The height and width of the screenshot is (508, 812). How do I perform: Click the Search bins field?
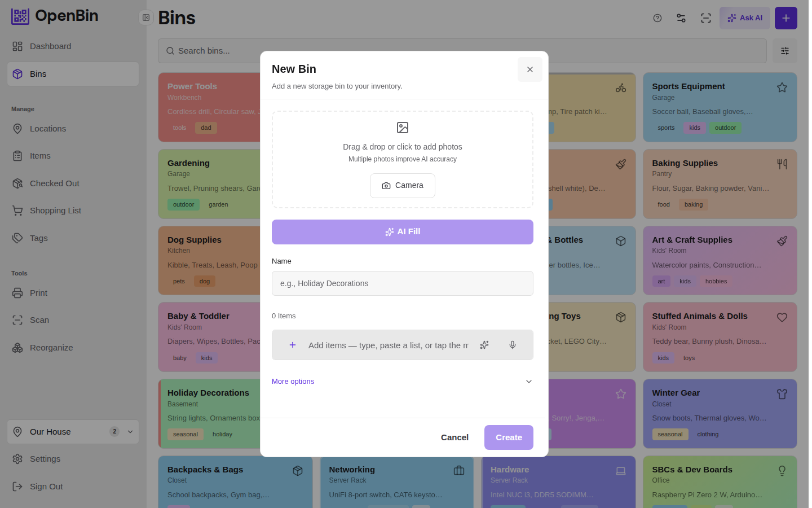point(462,51)
